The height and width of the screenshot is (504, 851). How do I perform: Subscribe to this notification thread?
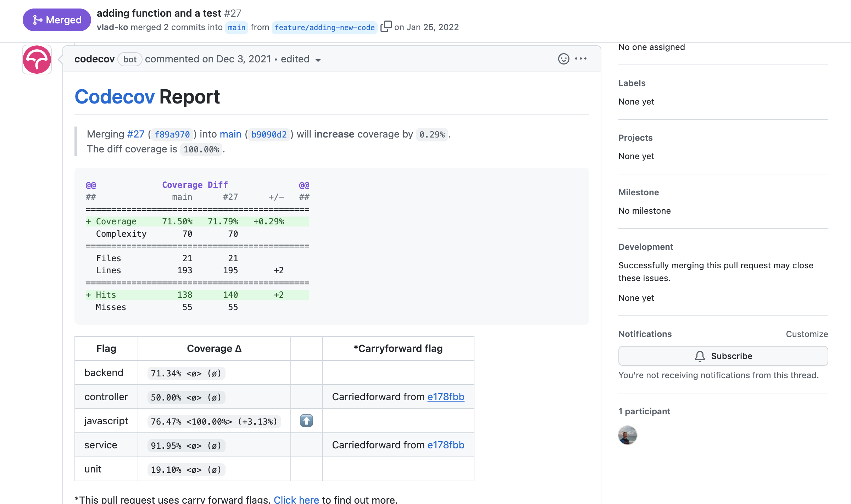coord(723,356)
